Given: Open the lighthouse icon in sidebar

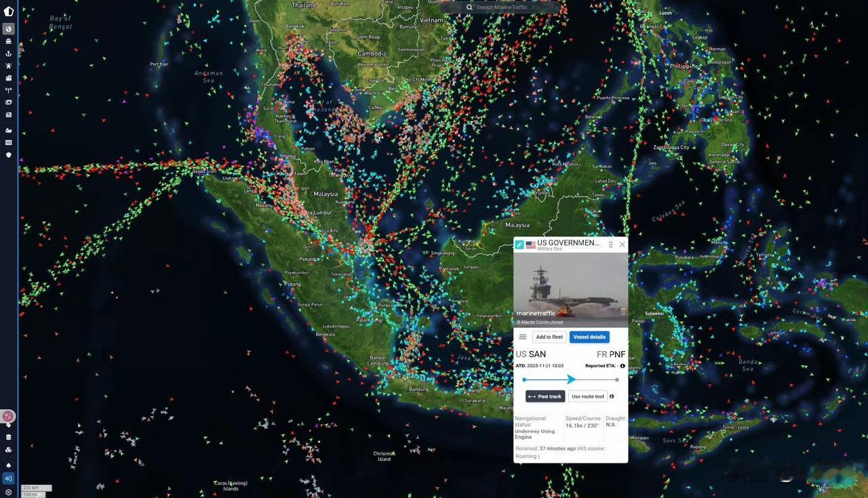Looking at the screenshot, I should coord(9,66).
